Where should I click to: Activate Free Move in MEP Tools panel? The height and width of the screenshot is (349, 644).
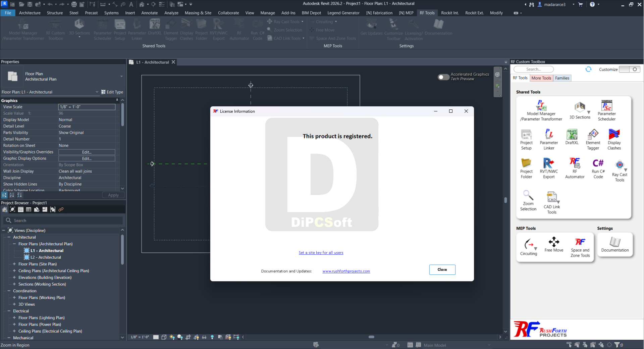pos(554,245)
